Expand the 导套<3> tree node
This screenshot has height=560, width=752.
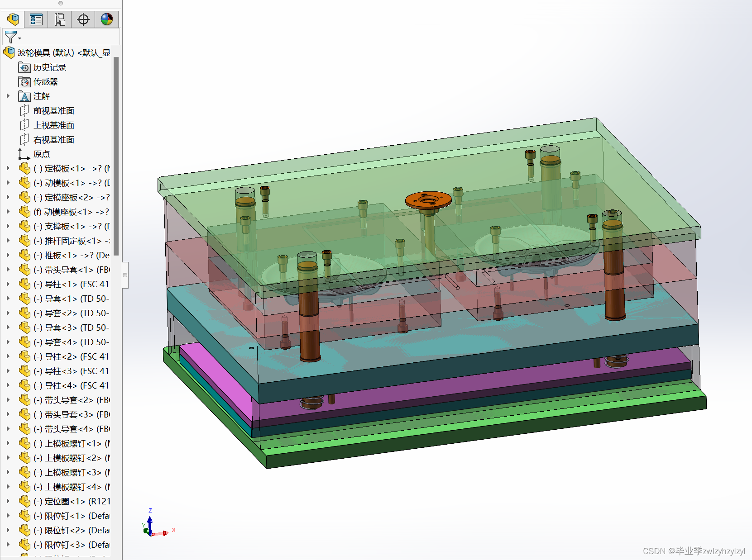8,327
